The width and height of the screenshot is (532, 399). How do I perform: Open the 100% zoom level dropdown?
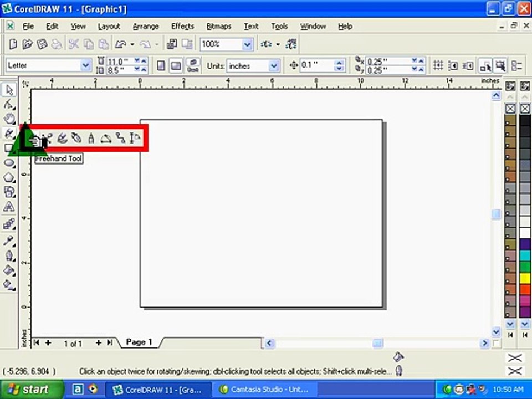point(247,44)
